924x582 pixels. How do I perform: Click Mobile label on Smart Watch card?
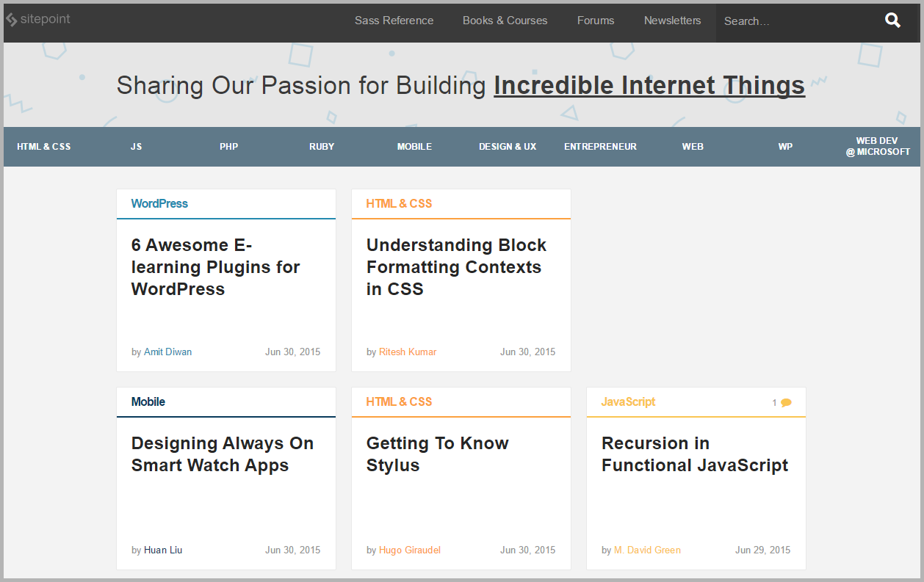(x=148, y=402)
